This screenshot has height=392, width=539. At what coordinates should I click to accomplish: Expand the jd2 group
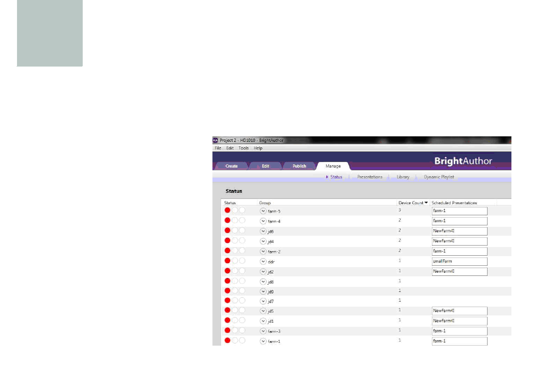tap(263, 272)
